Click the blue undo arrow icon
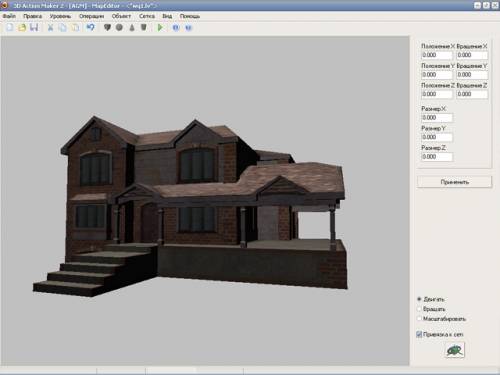 [90, 27]
